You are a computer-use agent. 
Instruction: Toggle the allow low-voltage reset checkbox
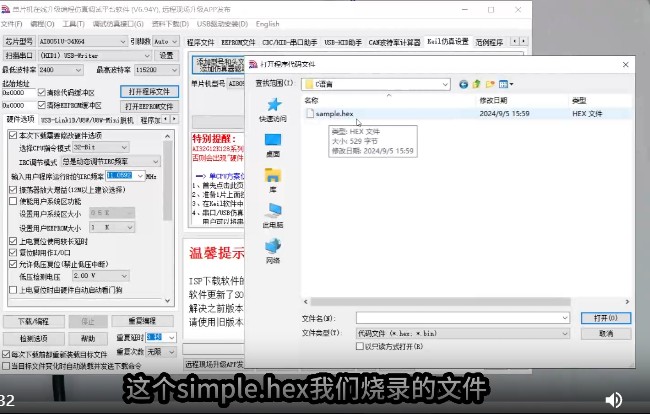pos(13,264)
